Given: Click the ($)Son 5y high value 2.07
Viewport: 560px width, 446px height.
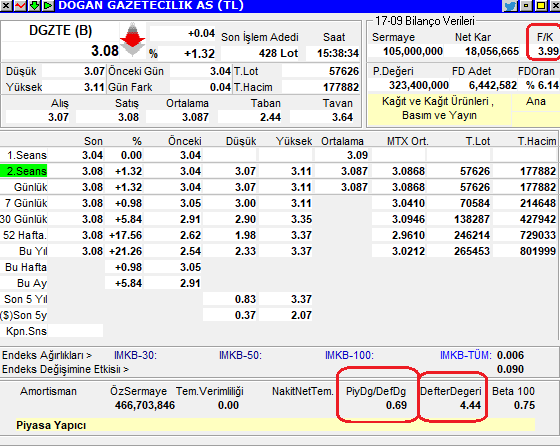Looking at the screenshot, I should point(301,315).
